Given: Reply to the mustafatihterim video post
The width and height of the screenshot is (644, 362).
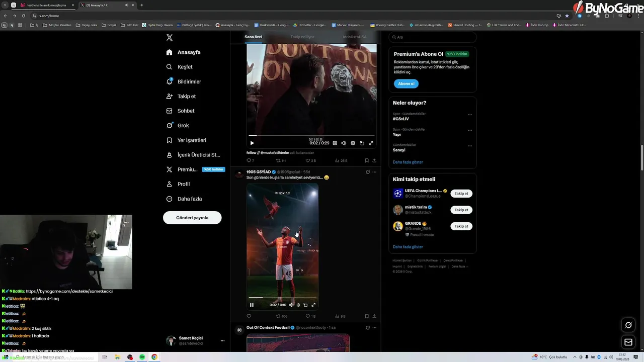Looking at the screenshot, I should tap(250, 160).
